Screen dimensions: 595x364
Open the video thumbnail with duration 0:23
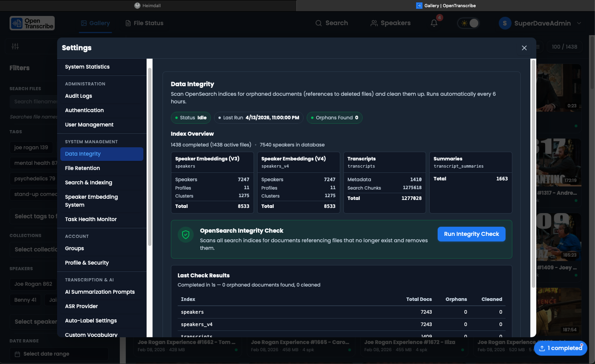pos(559,87)
